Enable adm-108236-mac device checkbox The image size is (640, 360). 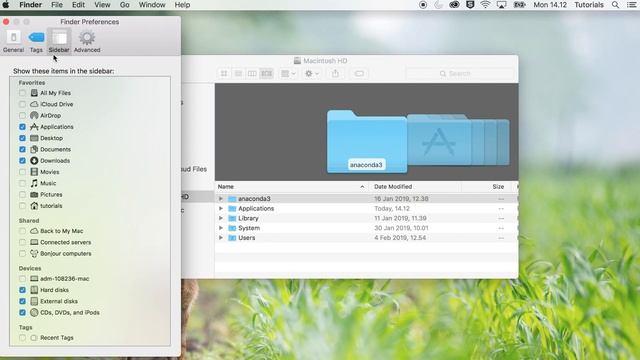click(x=22, y=279)
